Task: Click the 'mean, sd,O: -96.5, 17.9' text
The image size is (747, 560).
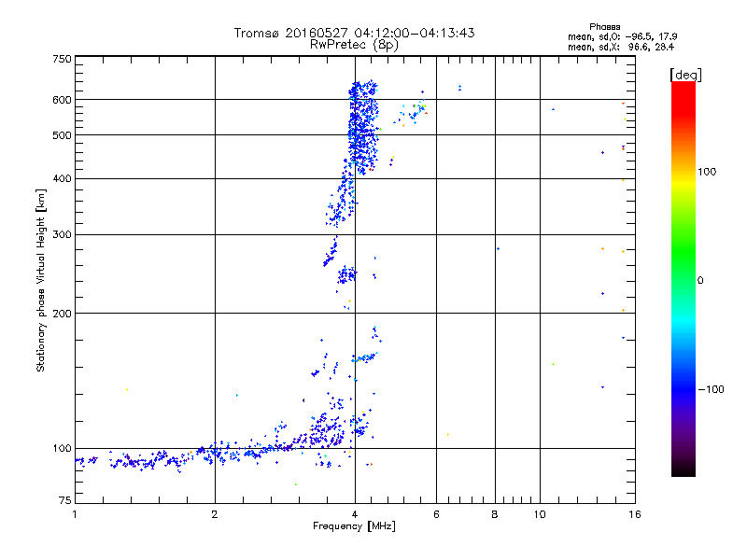Action: pos(622,36)
